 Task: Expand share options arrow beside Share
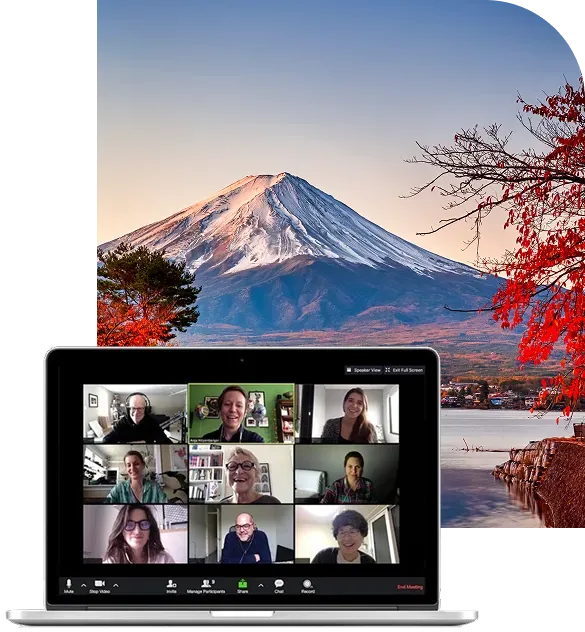click(261, 585)
